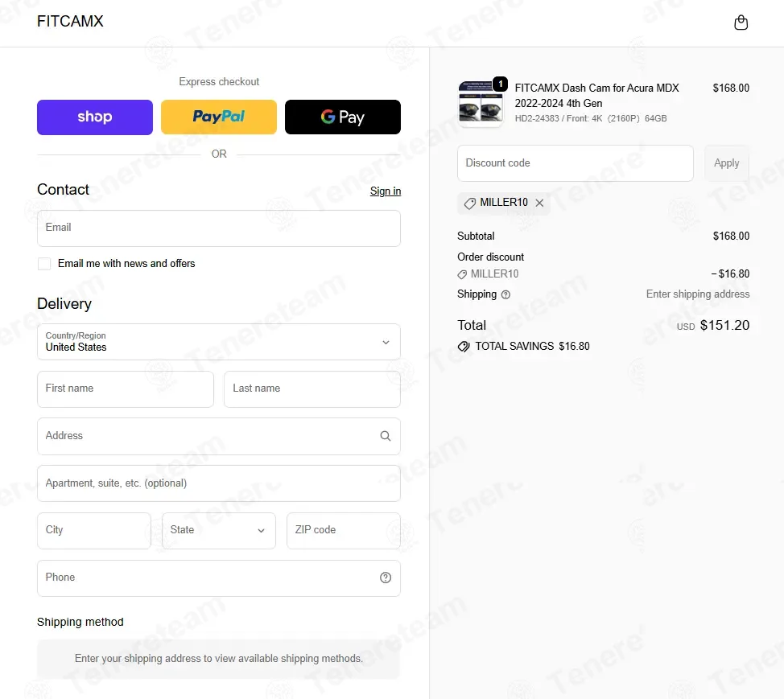Click the tag icon in MILLER10 chip
The width and height of the screenshot is (784, 699).
click(x=469, y=204)
